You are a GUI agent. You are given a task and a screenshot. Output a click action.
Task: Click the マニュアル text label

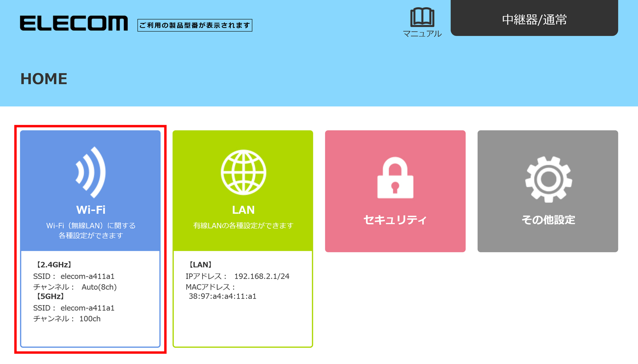tap(422, 34)
